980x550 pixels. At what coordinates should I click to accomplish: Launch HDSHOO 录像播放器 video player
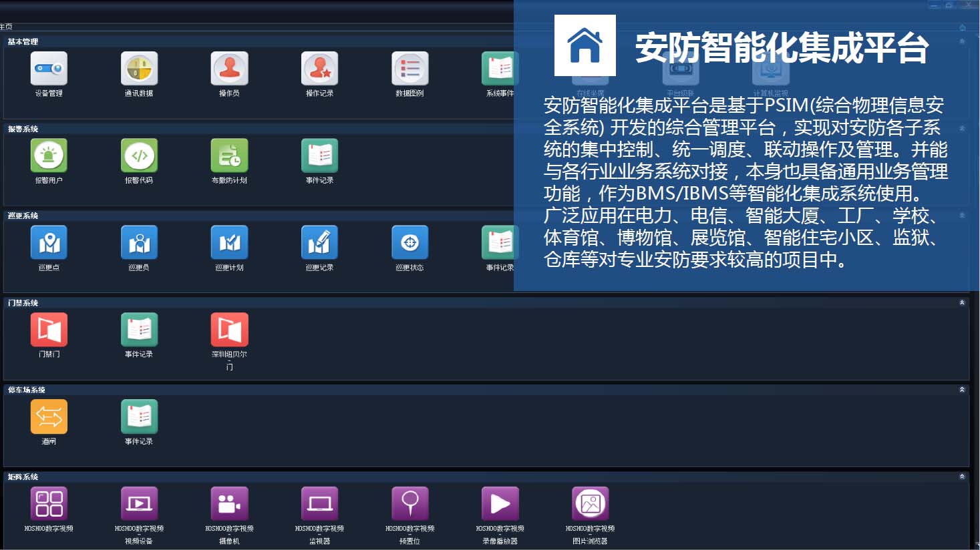[x=500, y=504]
